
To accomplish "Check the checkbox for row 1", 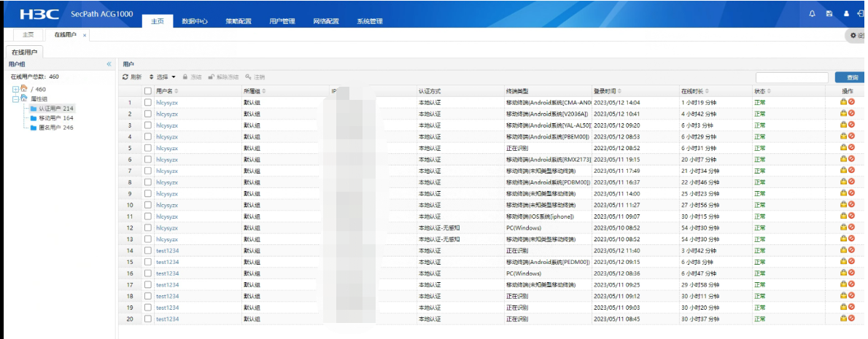I will (x=148, y=102).
